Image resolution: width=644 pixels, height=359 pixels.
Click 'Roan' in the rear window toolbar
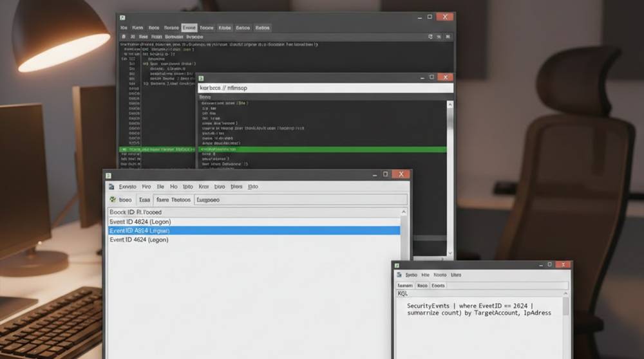tap(156, 37)
